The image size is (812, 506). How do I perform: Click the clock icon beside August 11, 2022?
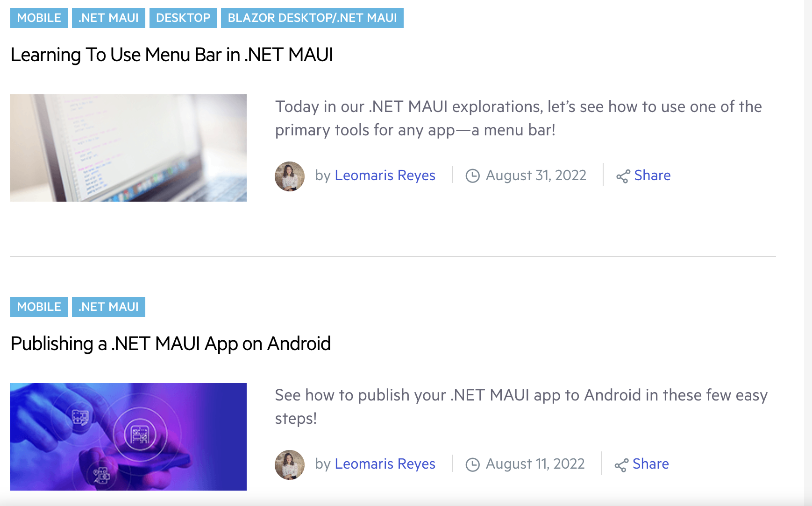[473, 464]
